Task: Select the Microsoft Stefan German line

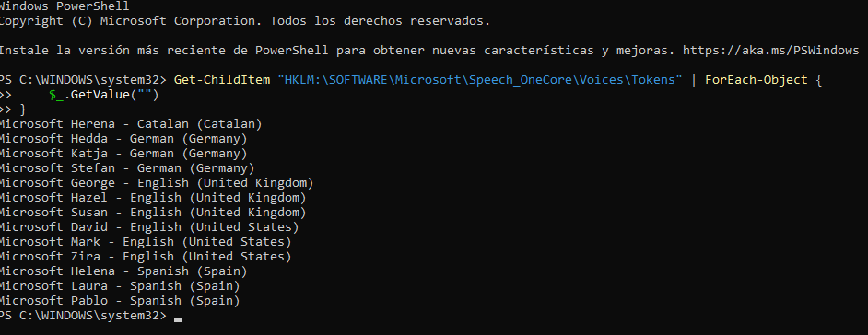Action: pos(127,168)
